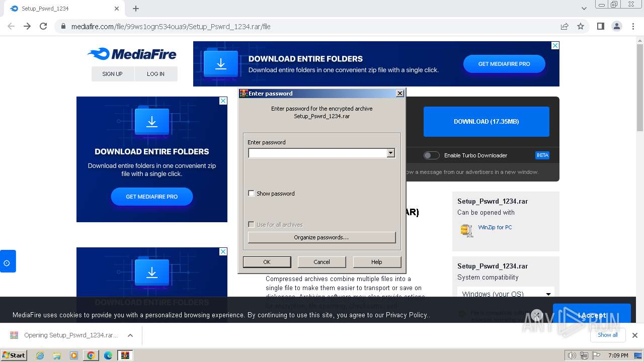Viewport: 644px width, 362px height.
Task: Open the Enter password combo dropdown
Action: pyautogui.click(x=391, y=153)
